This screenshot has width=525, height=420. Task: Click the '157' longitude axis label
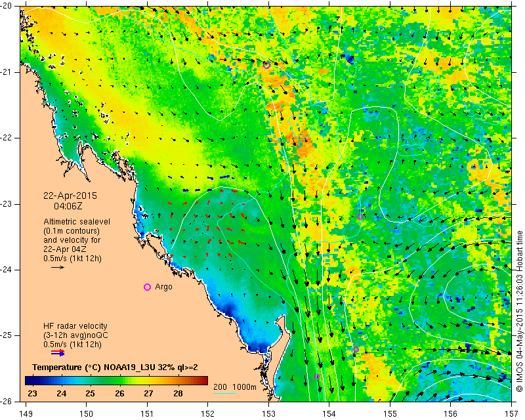pos(511,414)
